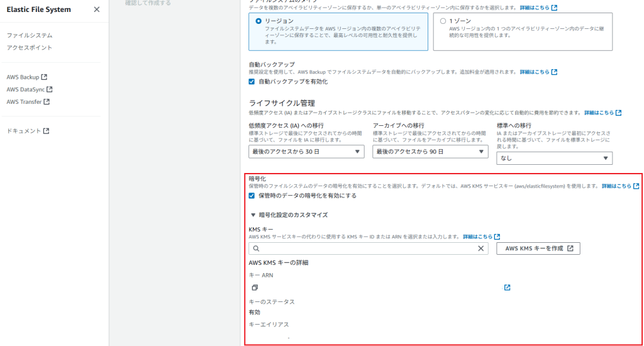Toggle 保管時のデータの暗号化を有効にする checkbox
This screenshot has height=346, width=644.
click(252, 196)
